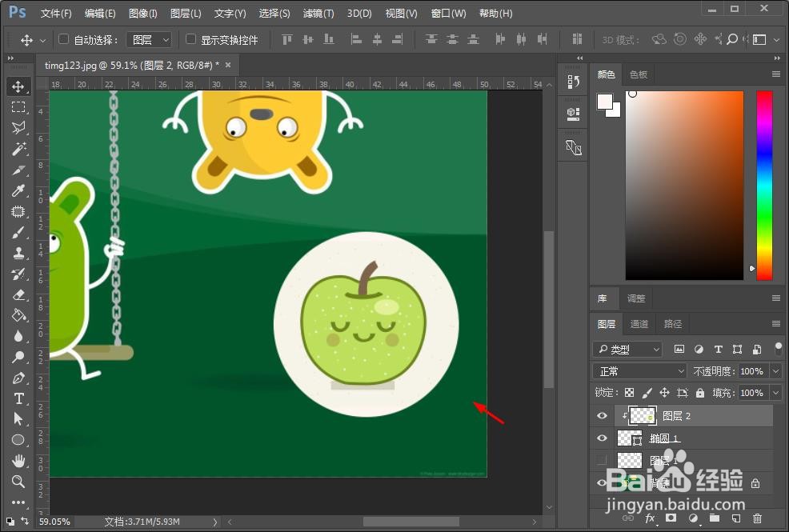Viewport: 789px width, 532px height.
Task: Click the 59.05% zoom level field
Action: tap(55, 522)
